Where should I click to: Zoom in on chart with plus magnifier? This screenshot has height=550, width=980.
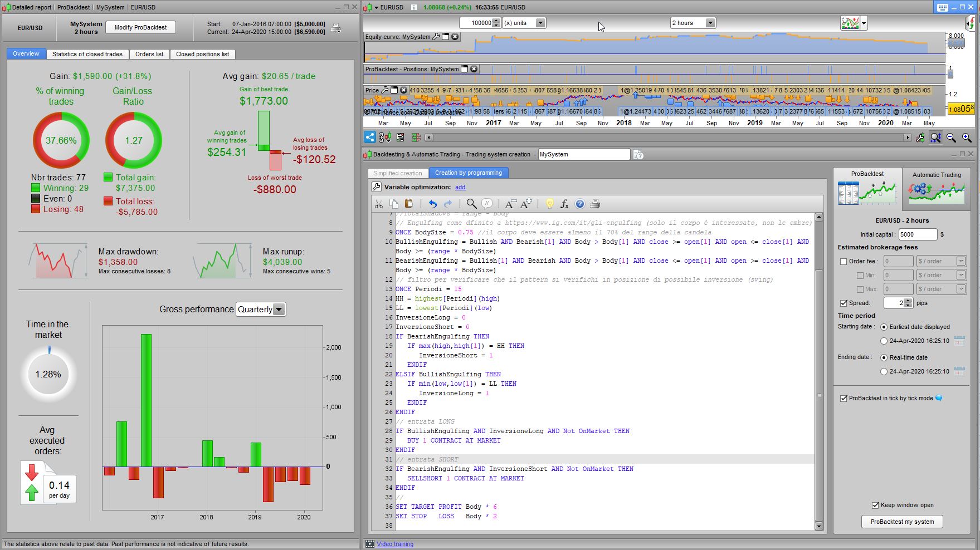[x=967, y=137]
